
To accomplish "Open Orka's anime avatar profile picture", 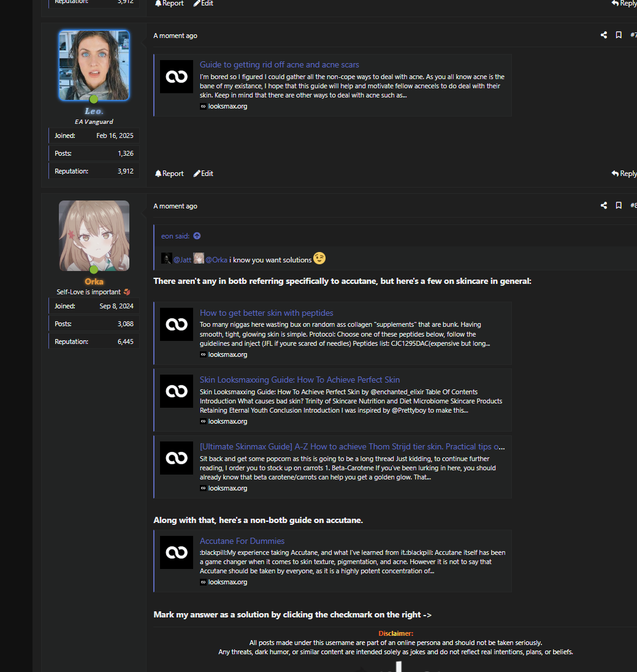I will click(94, 235).
